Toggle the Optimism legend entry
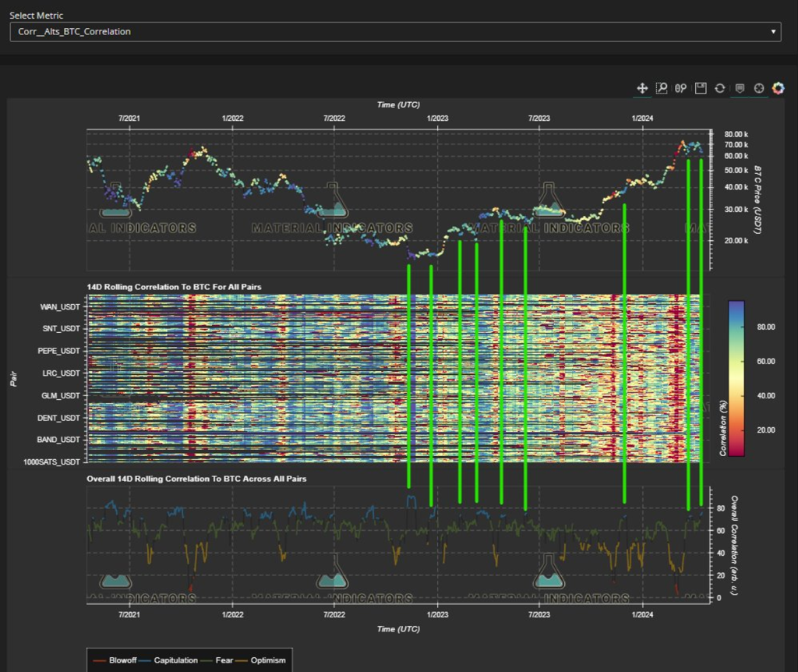This screenshot has height=672, width=798. point(266,660)
